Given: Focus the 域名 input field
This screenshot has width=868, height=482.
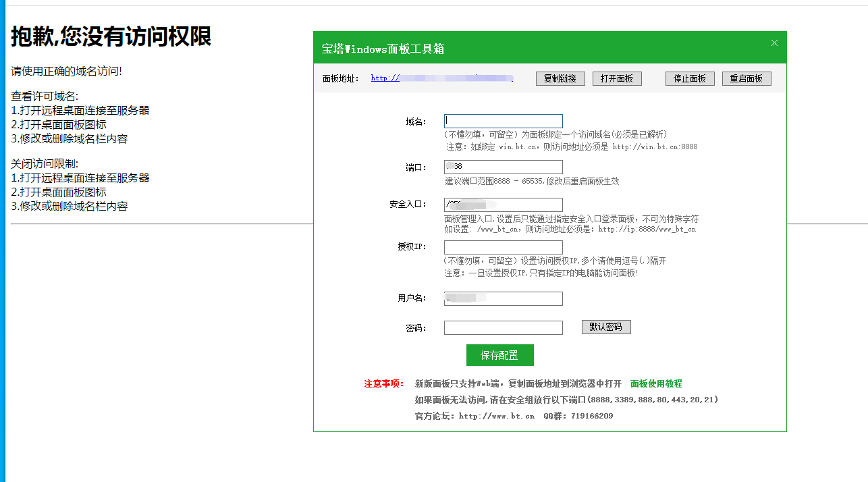Looking at the screenshot, I should [x=504, y=121].
